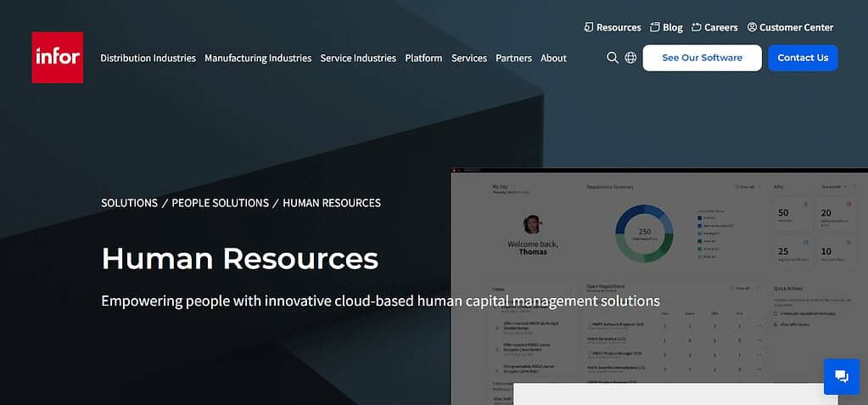Click the donut chart showing 250

tap(644, 233)
